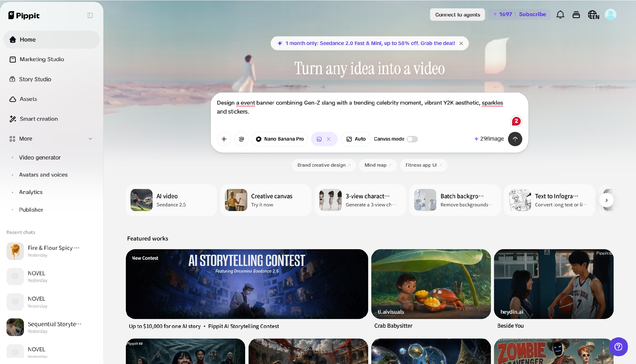636x364 pixels.
Task: Dismiss the Seedance deal banner
Action: (461, 43)
